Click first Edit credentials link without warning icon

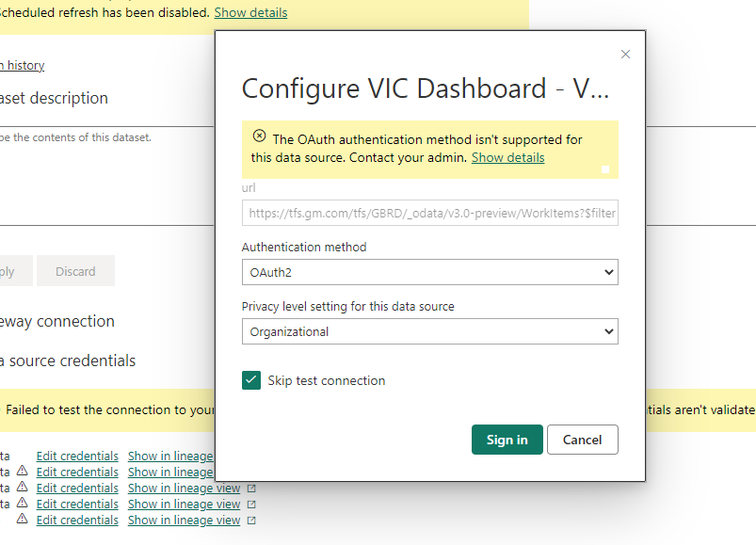coord(77,456)
